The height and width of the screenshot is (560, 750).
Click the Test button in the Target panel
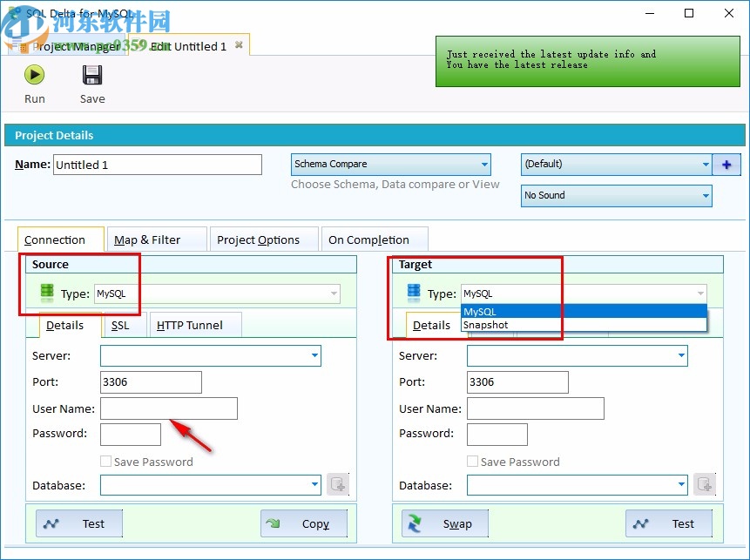669,523
